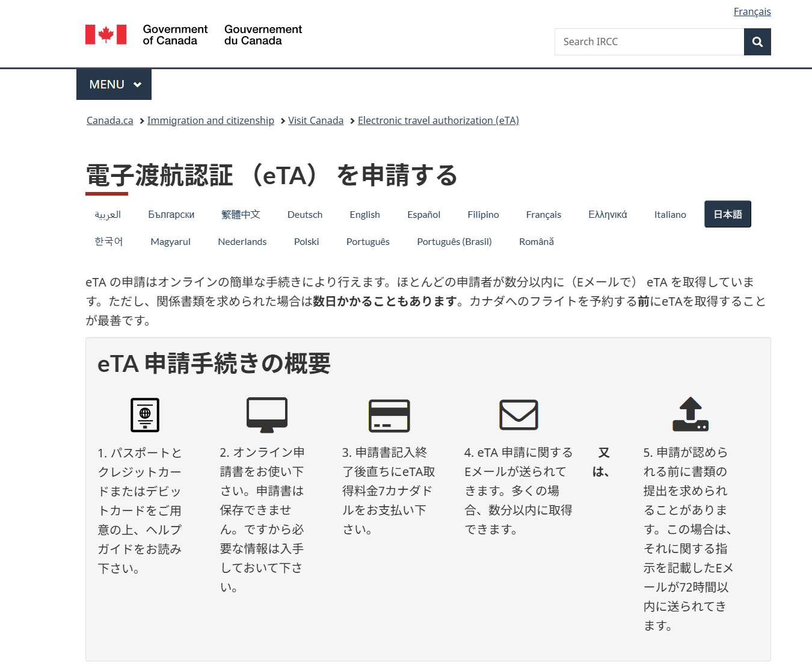Select the Español language tab
The width and height of the screenshot is (812, 668).
(424, 214)
